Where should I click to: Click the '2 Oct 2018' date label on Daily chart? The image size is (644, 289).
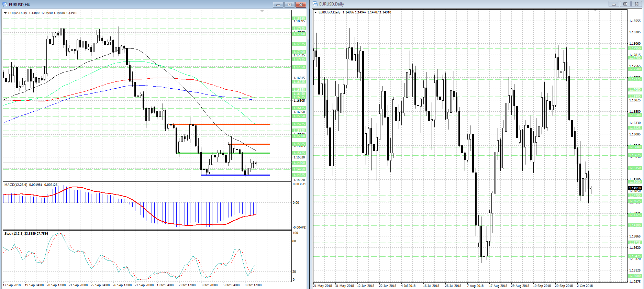click(585, 286)
